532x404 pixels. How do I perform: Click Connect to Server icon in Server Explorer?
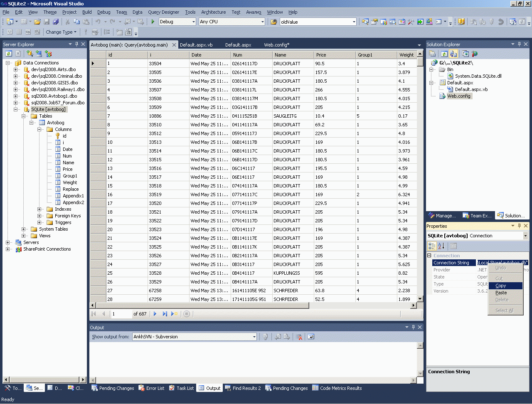coord(39,54)
